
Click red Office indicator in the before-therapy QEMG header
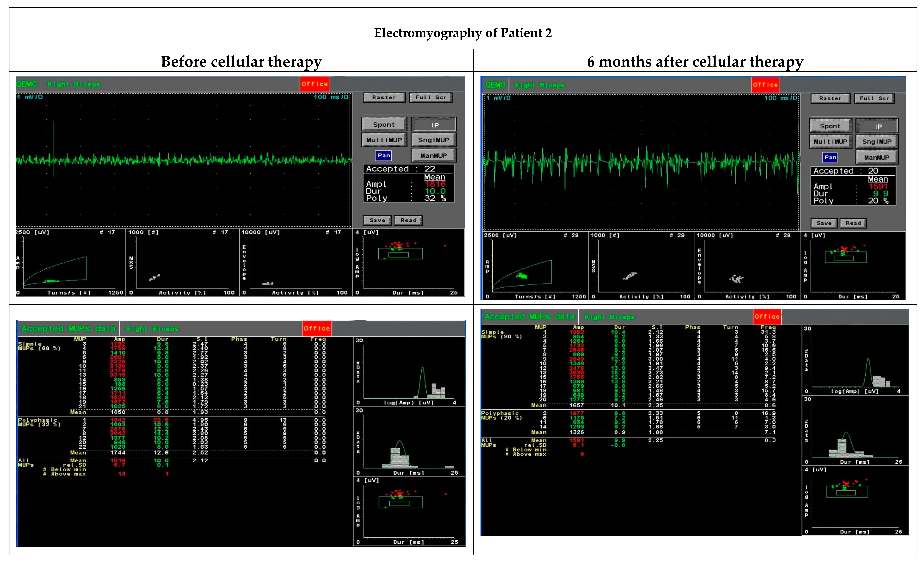[314, 84]
